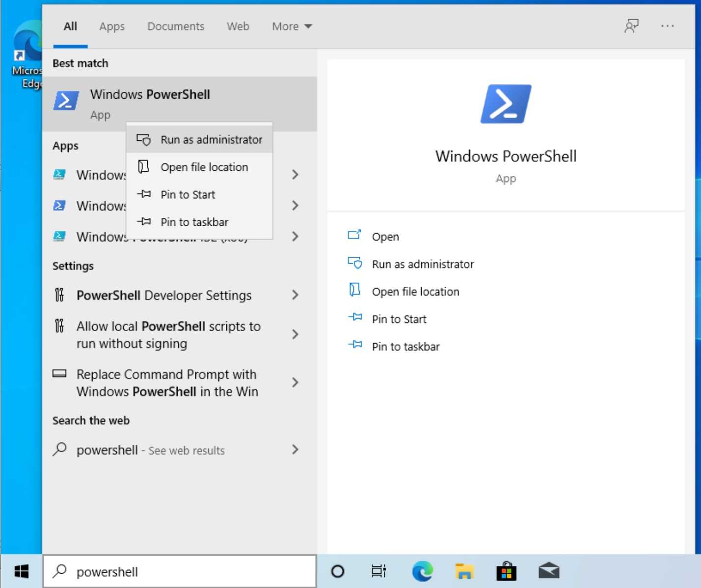Click the powershell search input box
The image size is (701, 588).
click(x=187, y=572)
